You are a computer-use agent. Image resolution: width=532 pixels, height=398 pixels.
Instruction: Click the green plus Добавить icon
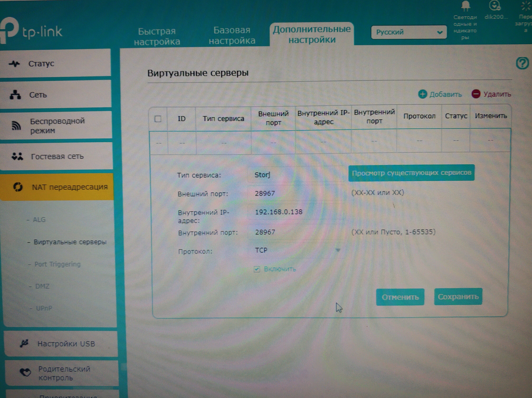tap(423, 94)
